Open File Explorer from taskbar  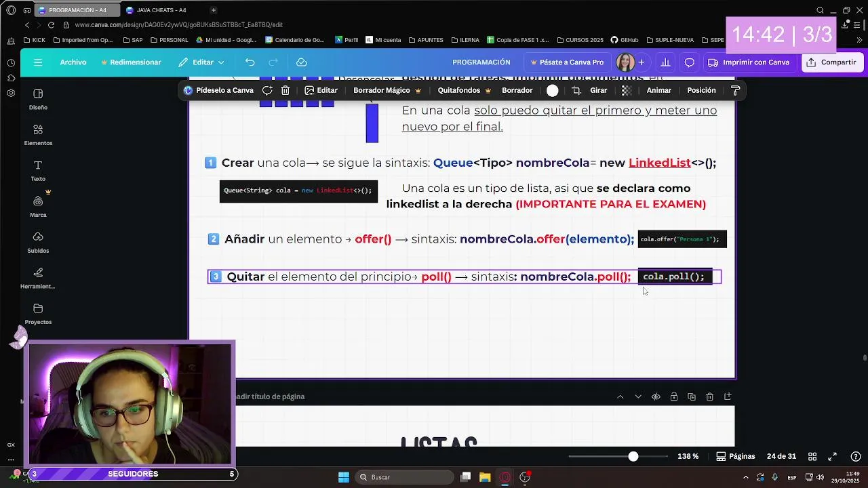[x=485, y=477]
